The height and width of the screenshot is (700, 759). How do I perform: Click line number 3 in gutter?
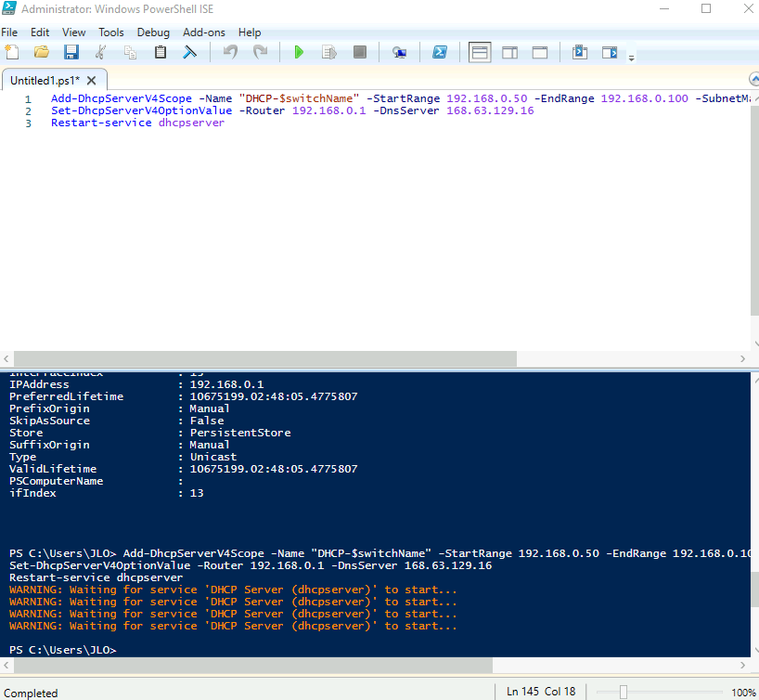point(28,123)
